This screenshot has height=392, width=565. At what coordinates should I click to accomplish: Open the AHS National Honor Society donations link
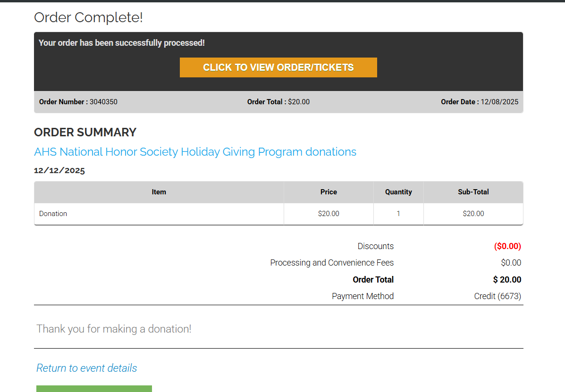(195, 152)
